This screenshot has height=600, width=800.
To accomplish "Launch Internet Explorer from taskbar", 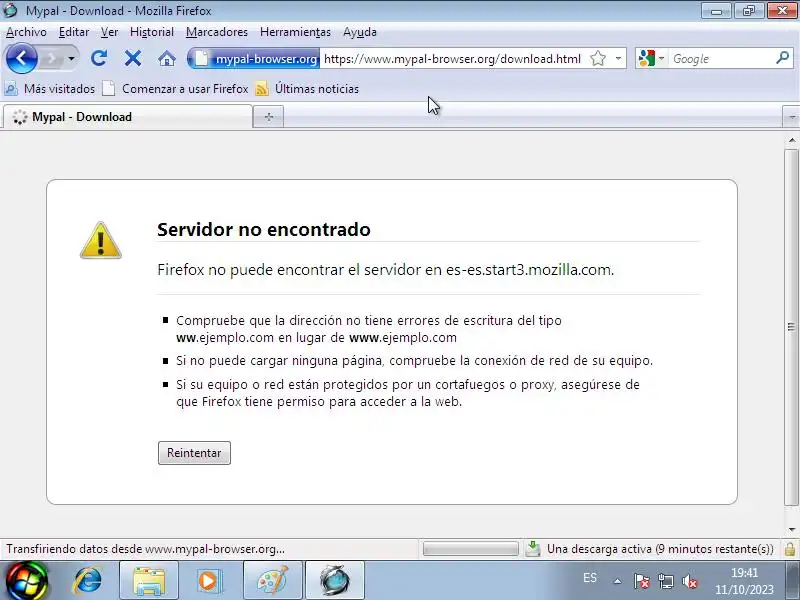I will (88, 581).
